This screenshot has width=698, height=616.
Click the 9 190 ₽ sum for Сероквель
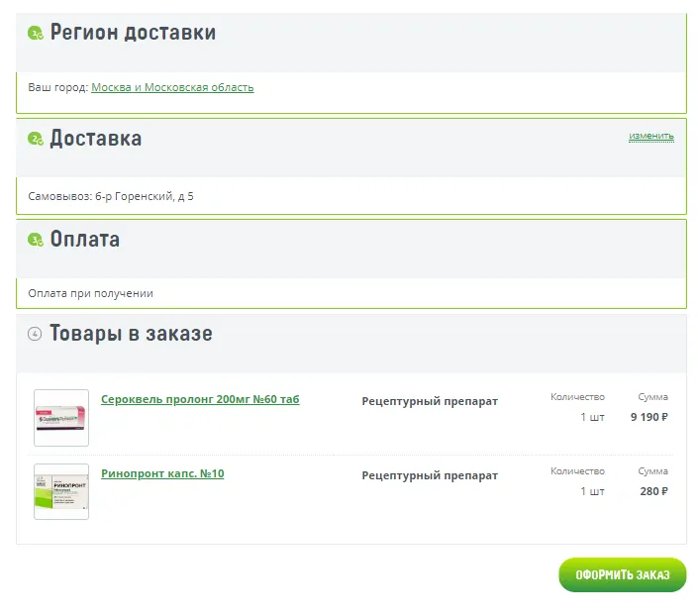[648, 417]
